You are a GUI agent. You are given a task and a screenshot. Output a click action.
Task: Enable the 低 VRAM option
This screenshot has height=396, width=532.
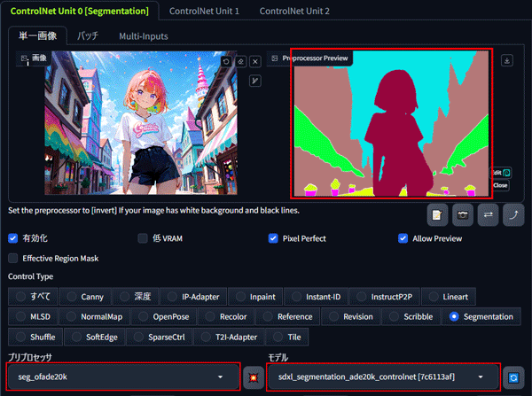[x=143, y=238]
